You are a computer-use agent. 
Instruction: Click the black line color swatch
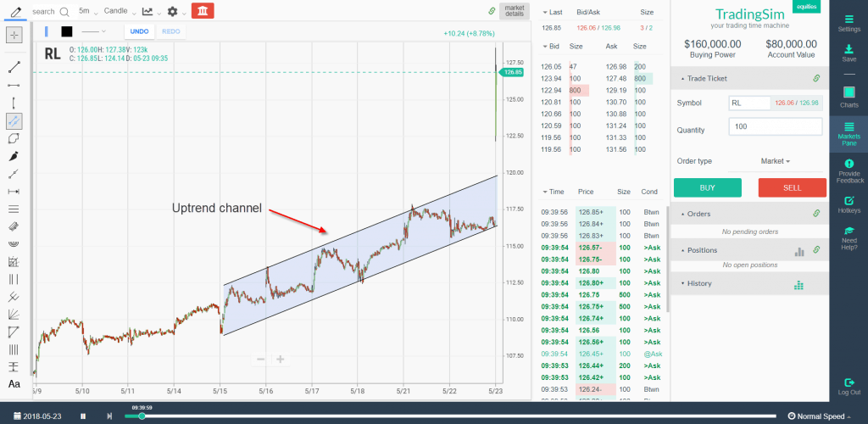67,31
